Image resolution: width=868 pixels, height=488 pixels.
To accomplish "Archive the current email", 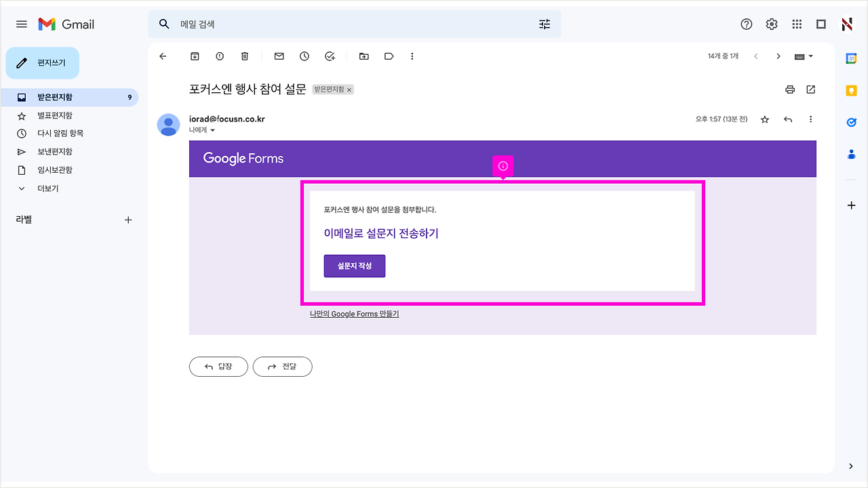I will [195, 56].
